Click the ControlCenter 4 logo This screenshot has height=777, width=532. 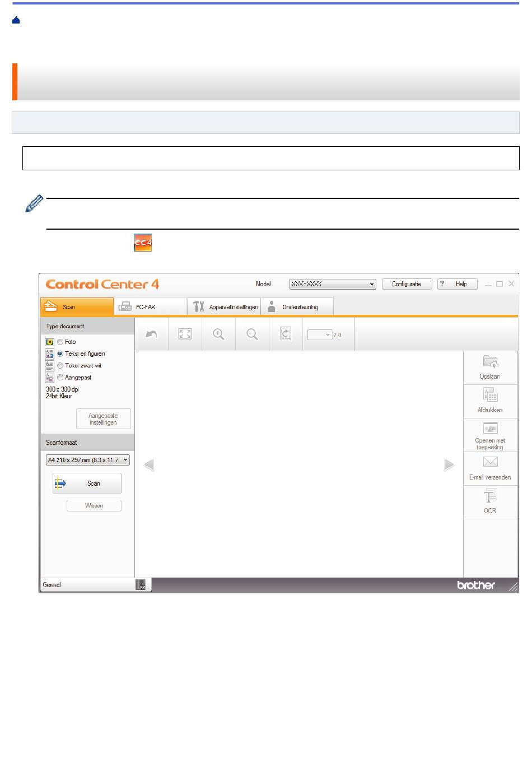point(102,284)
